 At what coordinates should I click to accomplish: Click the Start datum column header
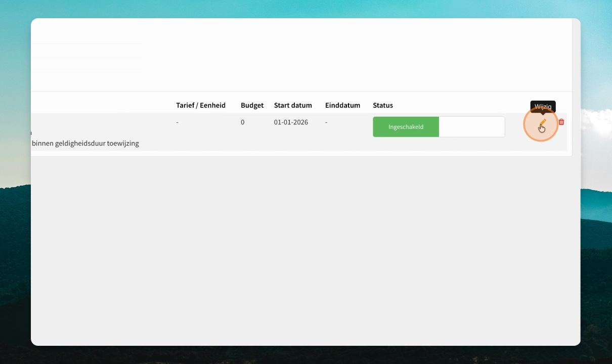(x=293, y=105)
